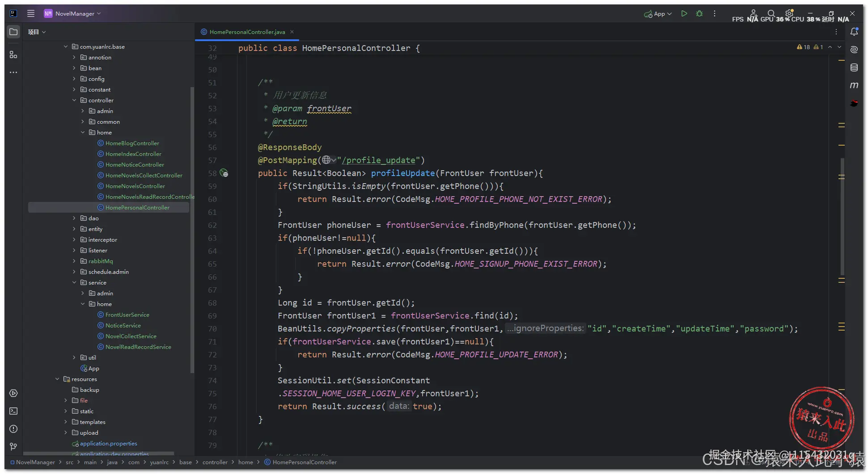Click the globe icon in PostMapping annotation
This screenshot has height=474, width=868.
327,160
